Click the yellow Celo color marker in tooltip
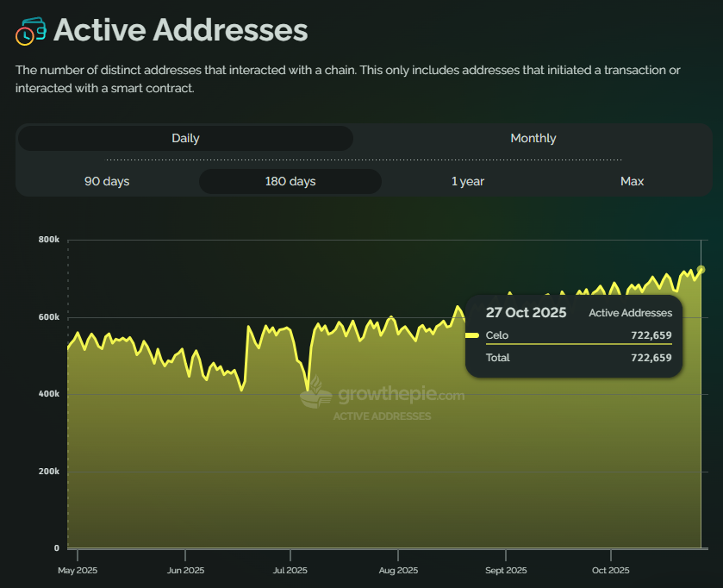 (472, 335)
